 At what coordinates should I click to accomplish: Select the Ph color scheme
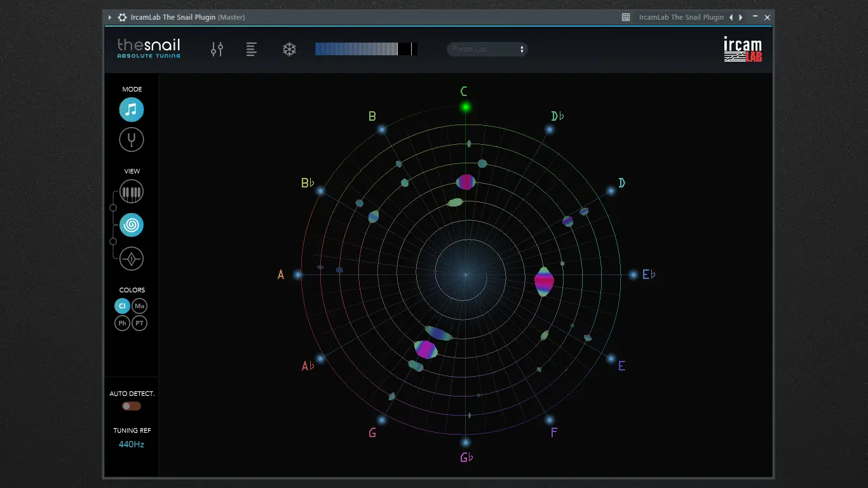123,323
